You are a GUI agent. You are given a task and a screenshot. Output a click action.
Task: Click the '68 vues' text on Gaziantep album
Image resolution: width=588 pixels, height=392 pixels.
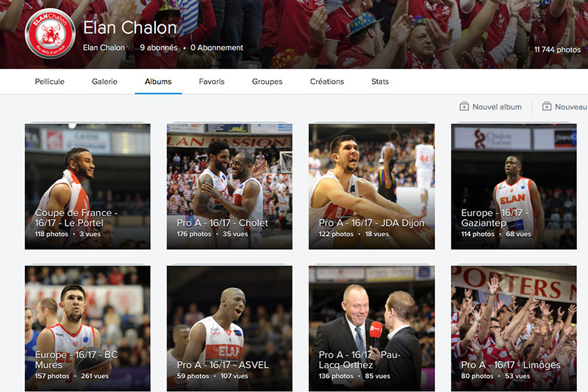click(518, 234)
